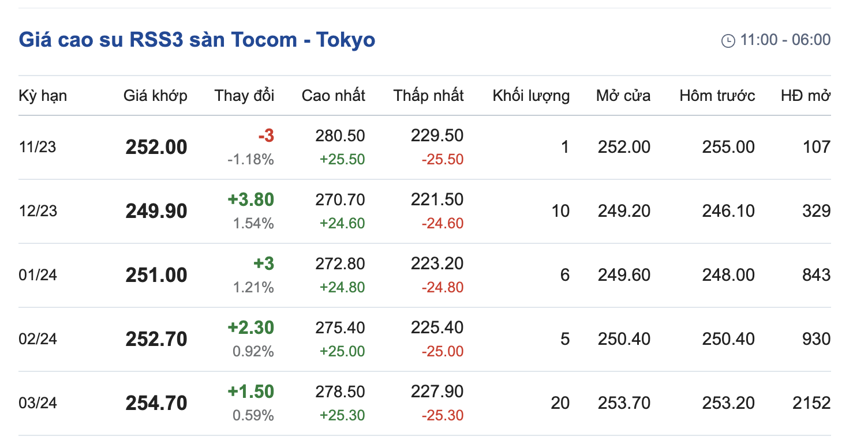Click the 2152 open interest value
Screen dimensions: 868x444
pos(811,403)
